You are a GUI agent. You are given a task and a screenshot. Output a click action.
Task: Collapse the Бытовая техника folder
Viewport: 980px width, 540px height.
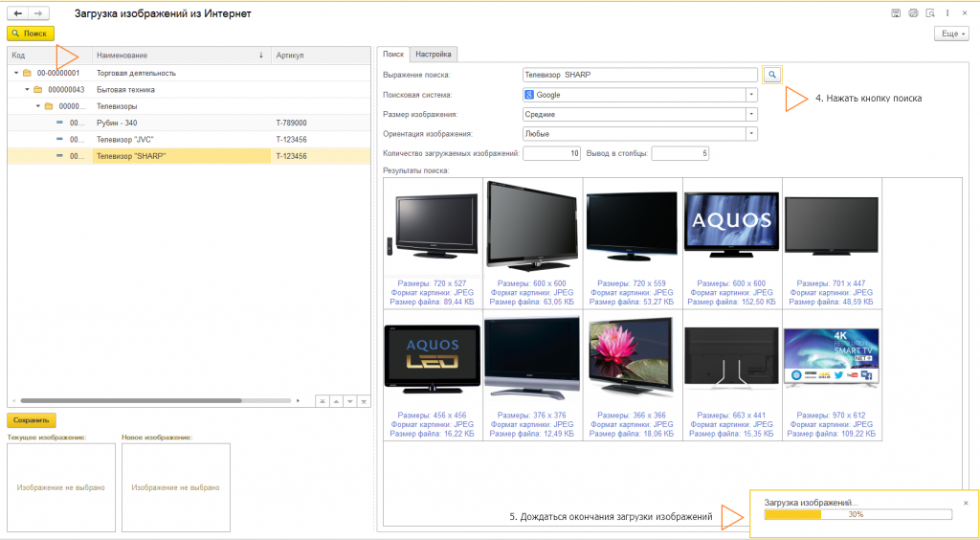click(27, 89)
